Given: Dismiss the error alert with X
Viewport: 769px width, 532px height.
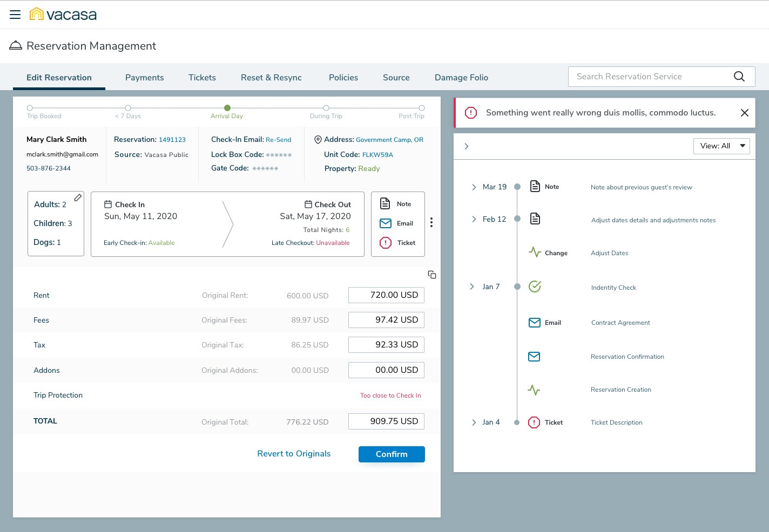Looking at the screenshot, I should click(744, 113).
